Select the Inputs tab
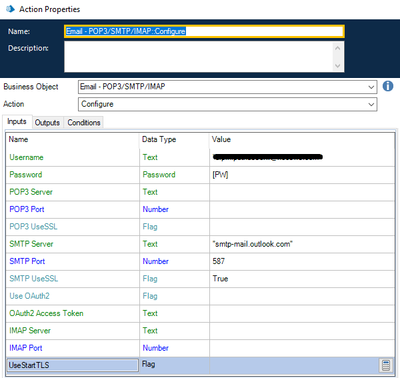Viewport: 400px width, 378px height. [17, 122]
